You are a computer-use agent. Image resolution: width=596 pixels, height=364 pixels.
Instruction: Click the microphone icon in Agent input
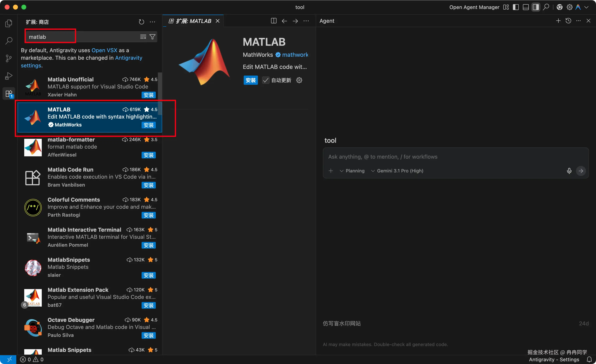(569, 171)
